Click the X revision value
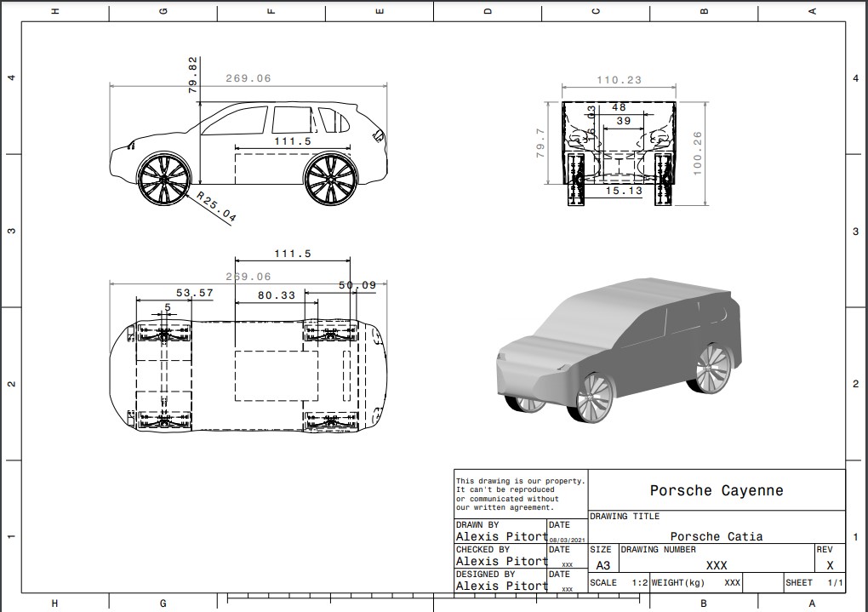The height and width of the screenshot is (612, 868). (x=830, y=565)
